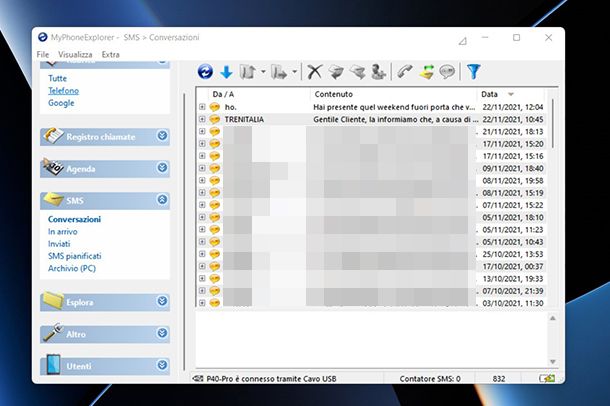Expand the Agenda panel chevron
Viewport: 610px width, 406px height.
[x=162, y=168]
